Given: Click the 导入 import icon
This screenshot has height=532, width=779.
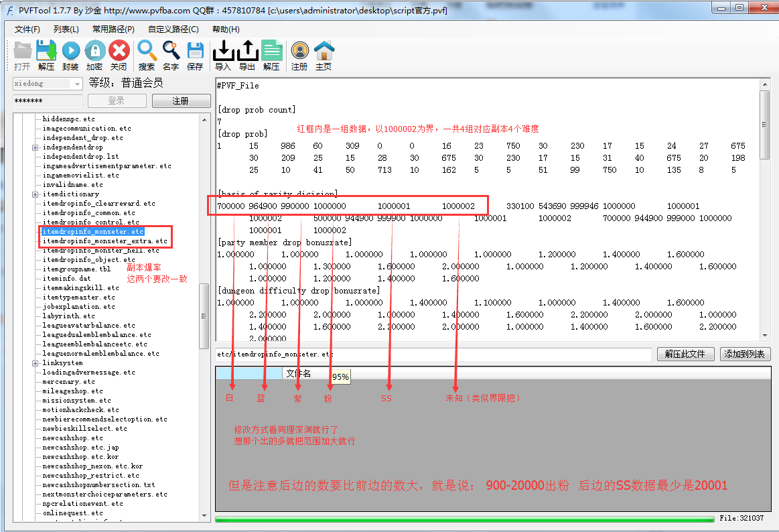Looking at the screenshot, I should (x=223, y=51).
